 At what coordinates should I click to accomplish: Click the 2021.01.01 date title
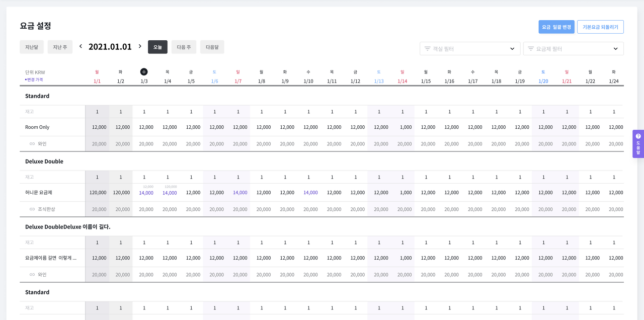(x=110, y=47)
